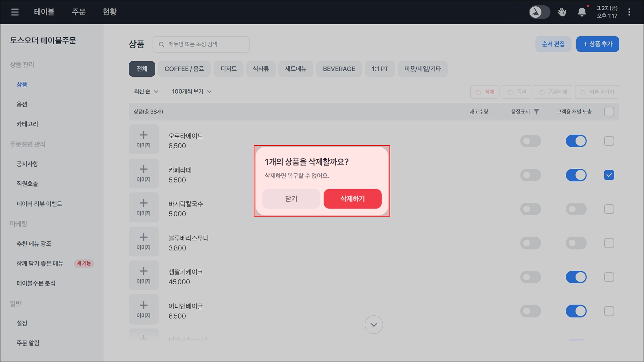
Task: Switch to the COFFEE / 음료 category tab
Action: coord(184,69)
